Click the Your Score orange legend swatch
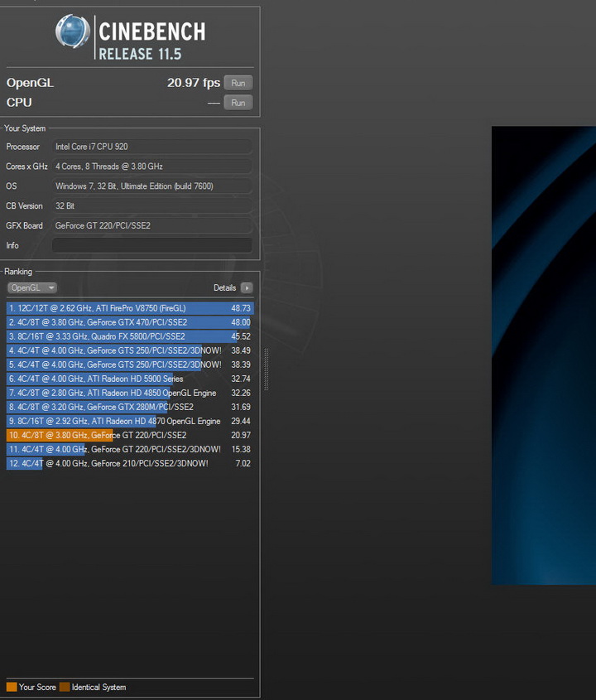This screenshot has height=700, width=596. coord(12,687)
